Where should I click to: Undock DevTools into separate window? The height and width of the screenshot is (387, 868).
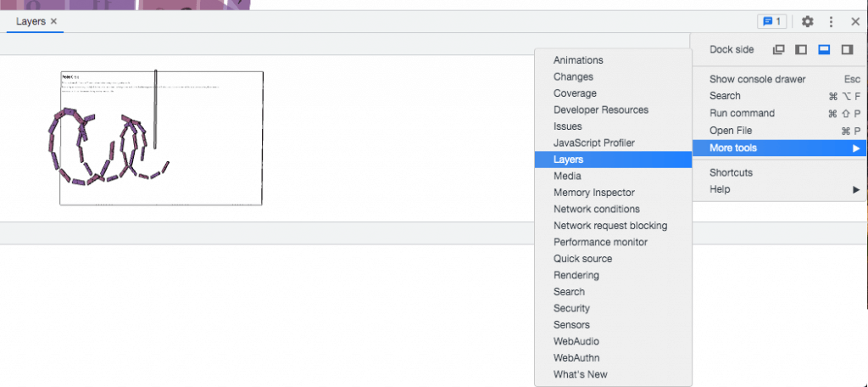click(778, 49)
